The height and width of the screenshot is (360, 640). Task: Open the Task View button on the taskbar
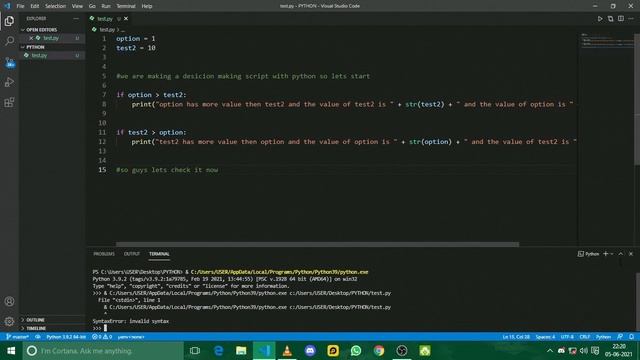(195, 351)
